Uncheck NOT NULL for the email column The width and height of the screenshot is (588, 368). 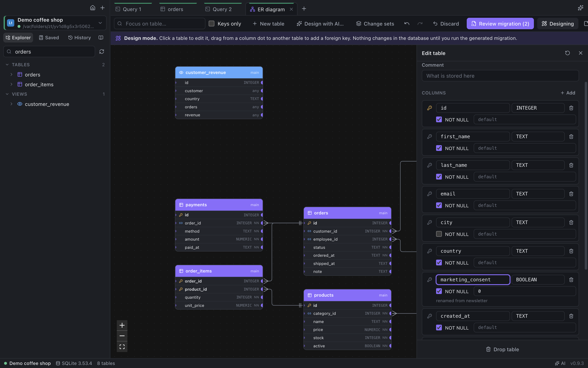tap(439, 205)
